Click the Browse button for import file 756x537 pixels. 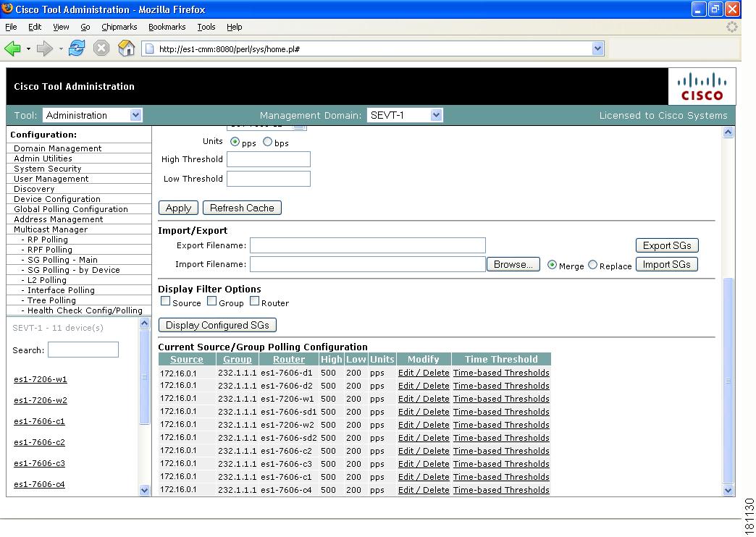coord(513,264)
